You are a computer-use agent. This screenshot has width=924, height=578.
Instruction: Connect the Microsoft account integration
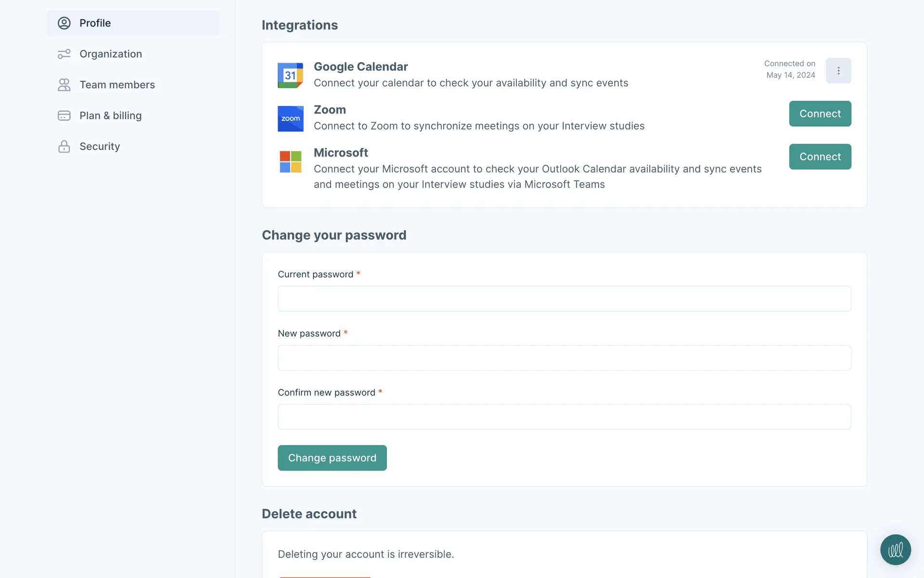click(820, 157)
